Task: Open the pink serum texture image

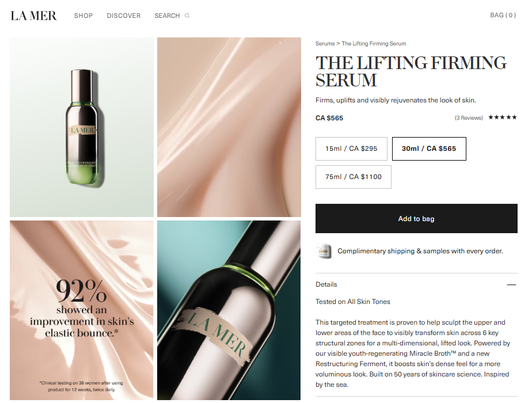Action: click(229, 127)
